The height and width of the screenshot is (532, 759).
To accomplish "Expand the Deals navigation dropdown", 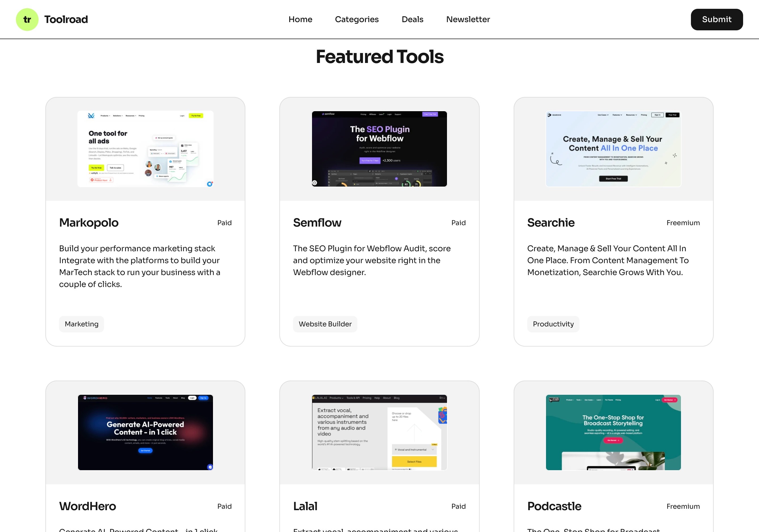I will [x=412, y=19].
